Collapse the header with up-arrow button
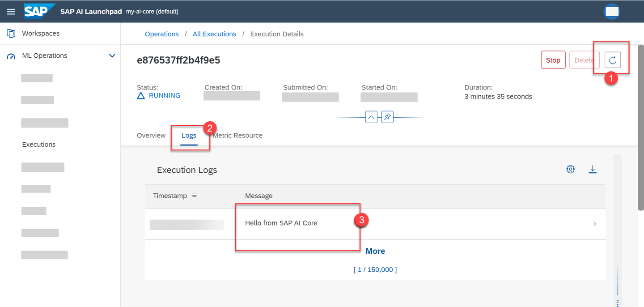This screenshot has width=644, height=307. [371, 117]
